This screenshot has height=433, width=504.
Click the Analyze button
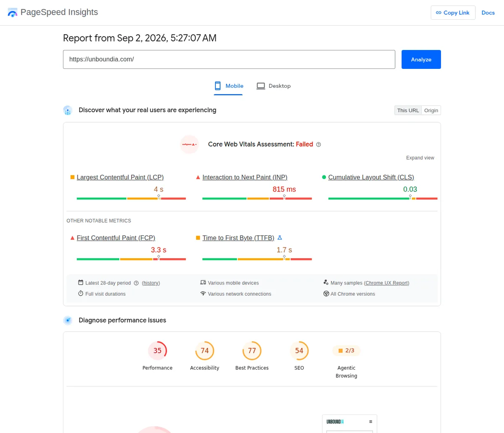(421, 59)
